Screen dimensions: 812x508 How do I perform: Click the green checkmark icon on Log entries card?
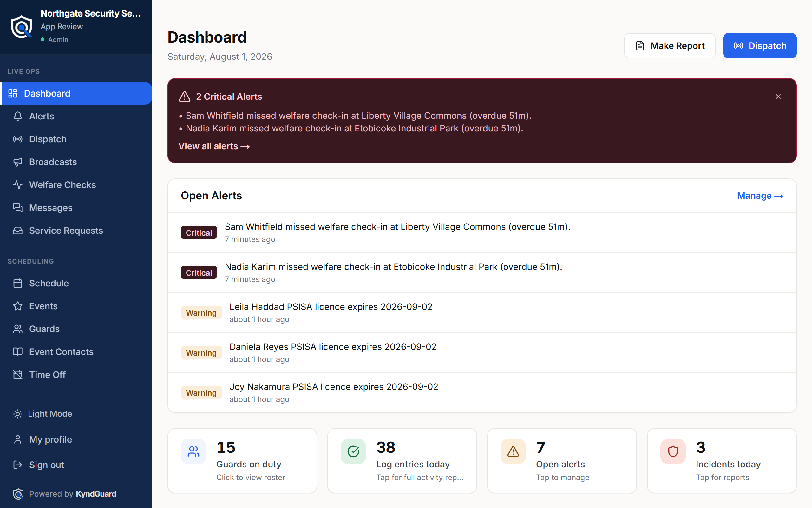[353, 451]
